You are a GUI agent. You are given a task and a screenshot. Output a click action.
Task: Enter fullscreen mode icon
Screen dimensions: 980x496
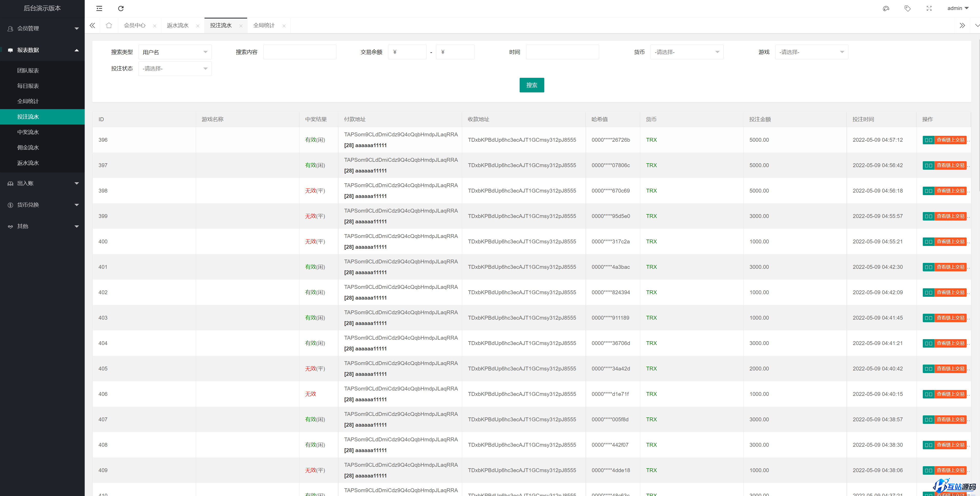click(x=929, y=8)
